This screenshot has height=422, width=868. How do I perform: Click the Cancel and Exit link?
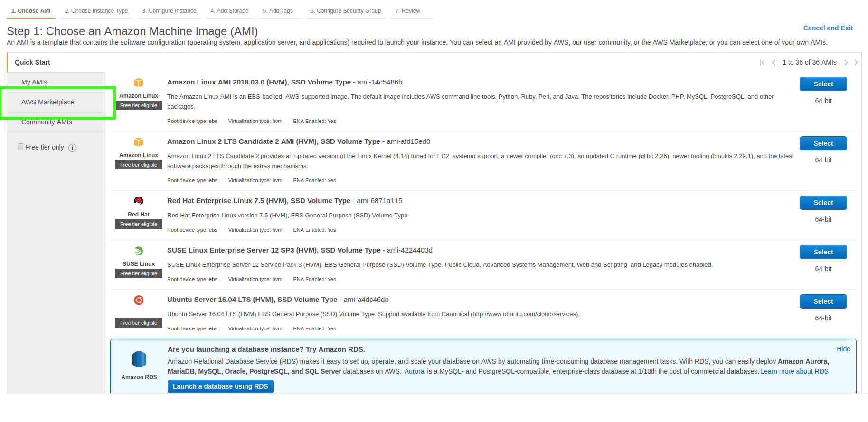pyautogui.click(x=828, y=28)
